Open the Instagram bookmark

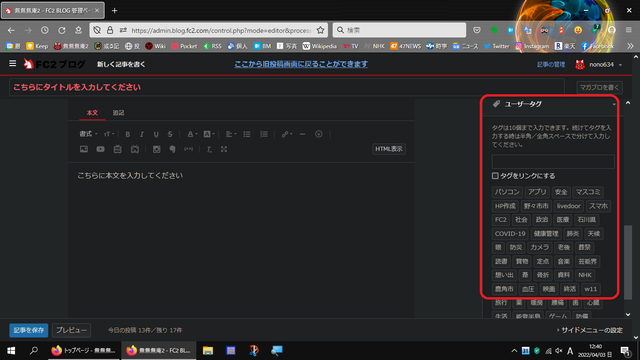532,46
